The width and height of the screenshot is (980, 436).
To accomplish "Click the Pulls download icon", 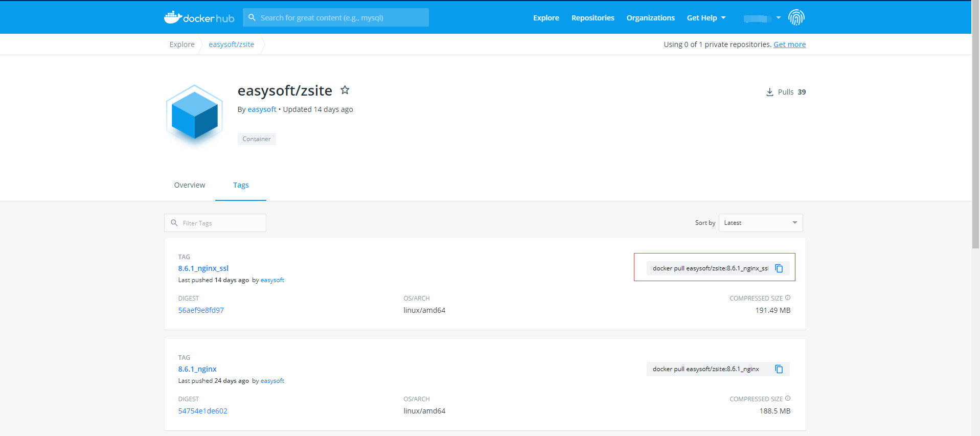I will (x=769, y=92).
